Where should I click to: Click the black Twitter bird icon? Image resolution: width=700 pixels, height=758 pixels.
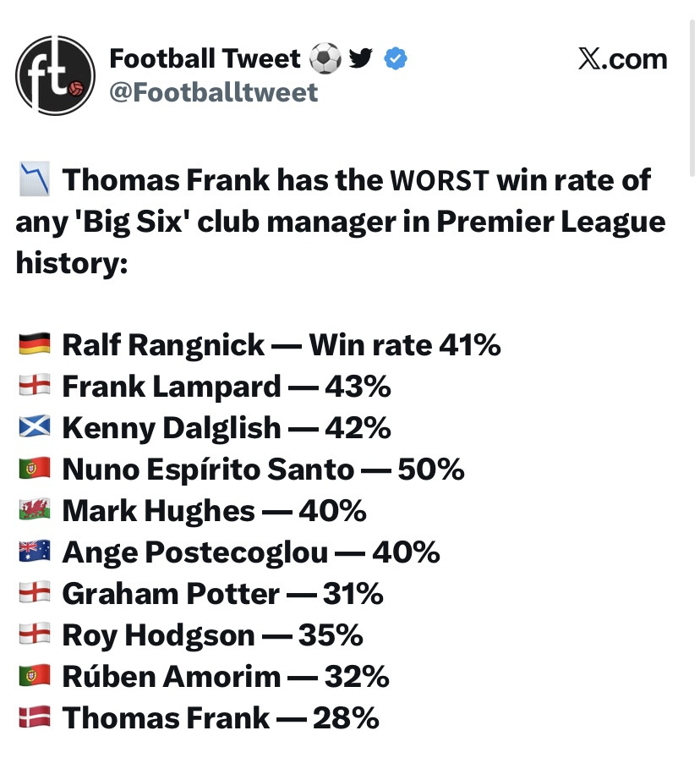point(361,58)
